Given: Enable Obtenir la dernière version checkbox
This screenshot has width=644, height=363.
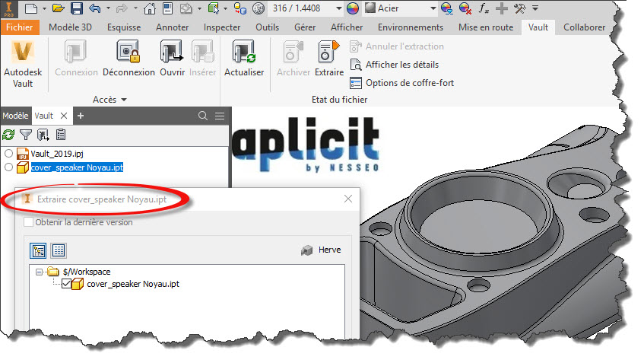Looking at the screenshot, I should pos(29,222).
